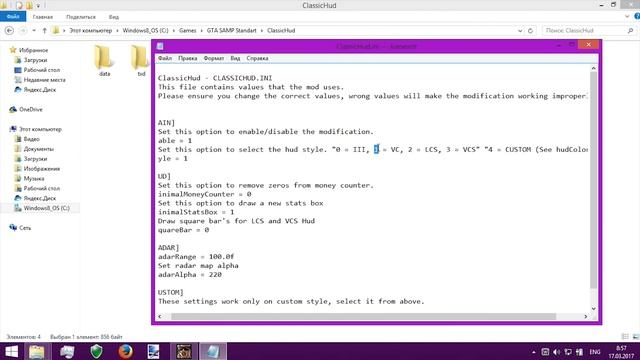Open Загрузки under Этот компьютер
This screenshot has width=640, height=360.
[x=35, y=159]
